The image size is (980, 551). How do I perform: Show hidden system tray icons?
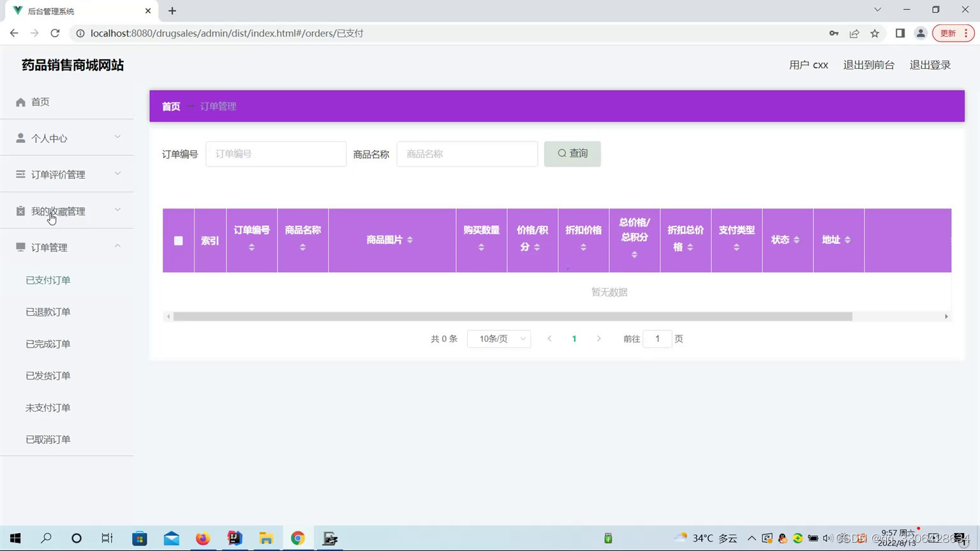coord(752,538)
